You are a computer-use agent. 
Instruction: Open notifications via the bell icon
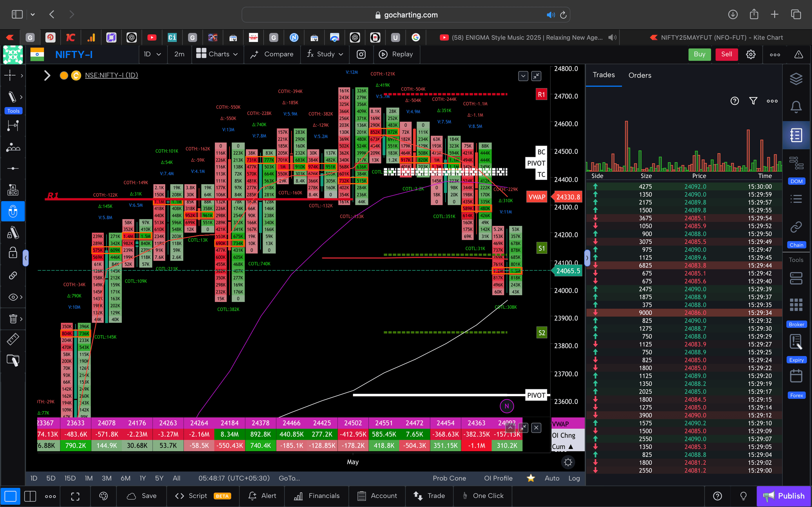coord(797,107)
